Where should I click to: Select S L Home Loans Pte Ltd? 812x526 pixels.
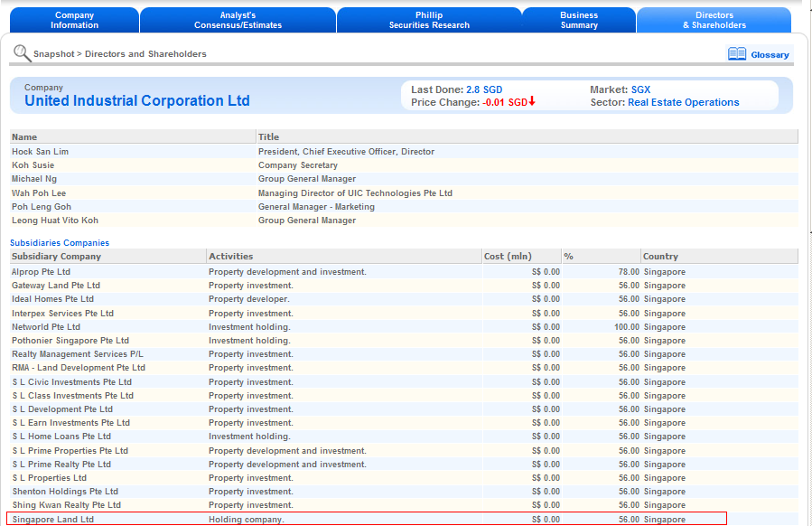pos(61,437)
